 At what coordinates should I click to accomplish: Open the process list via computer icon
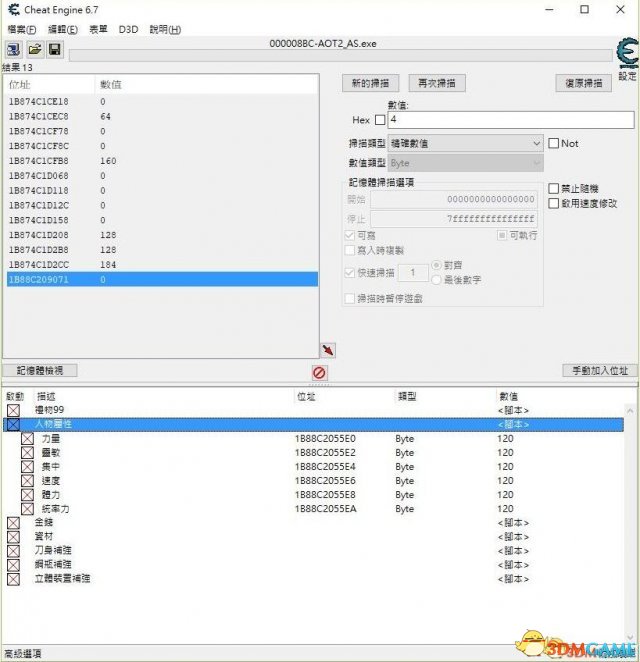14,50
